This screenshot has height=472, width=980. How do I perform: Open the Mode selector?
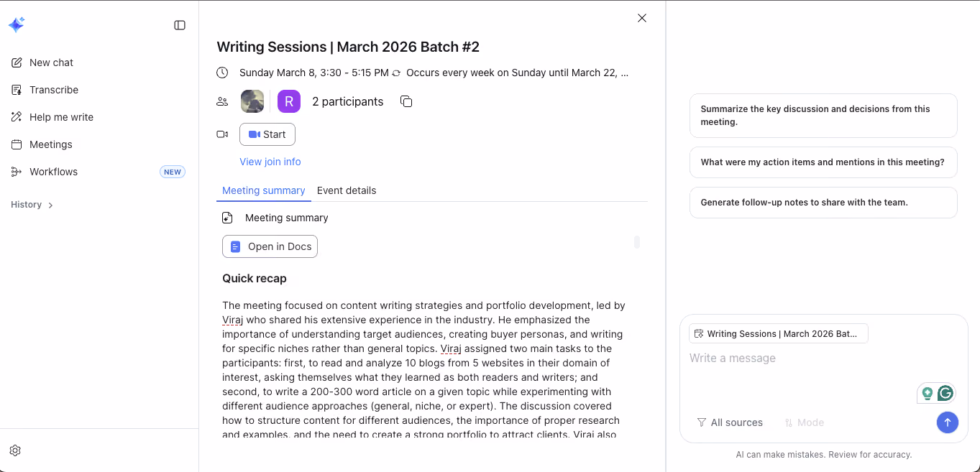[x=804, y=422]
